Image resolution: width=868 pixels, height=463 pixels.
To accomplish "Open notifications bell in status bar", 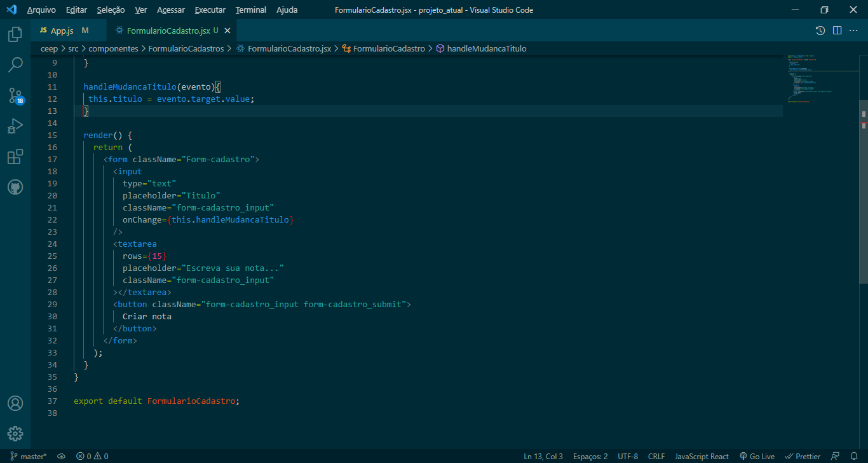I will (x=854, y=456).
